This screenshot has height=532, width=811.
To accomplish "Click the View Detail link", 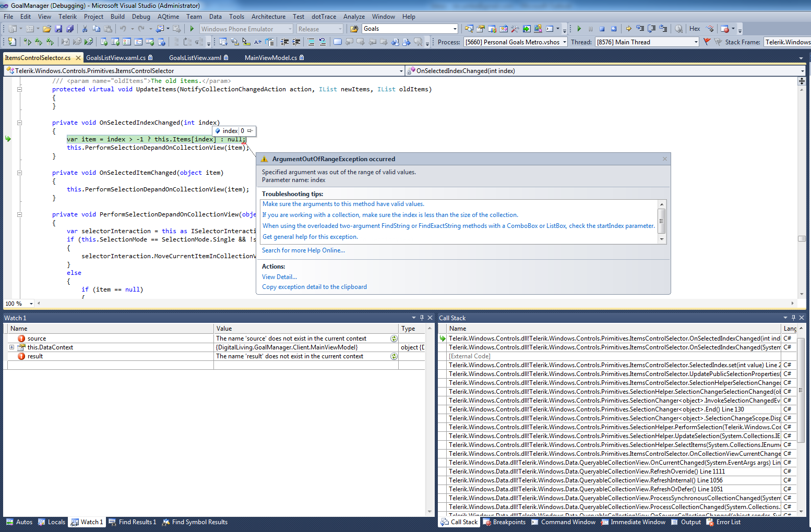I will [x=279, y=277].
